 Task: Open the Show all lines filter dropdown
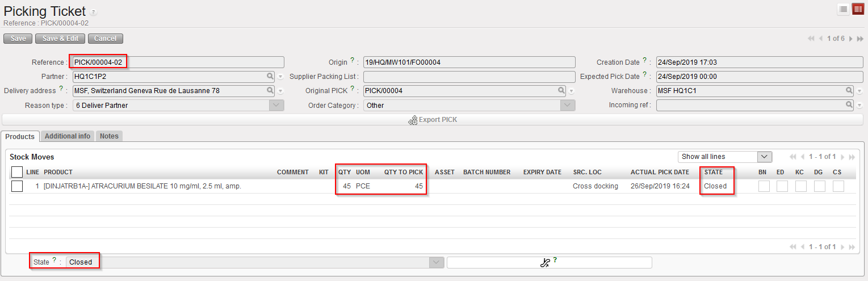tap(765, 157)
